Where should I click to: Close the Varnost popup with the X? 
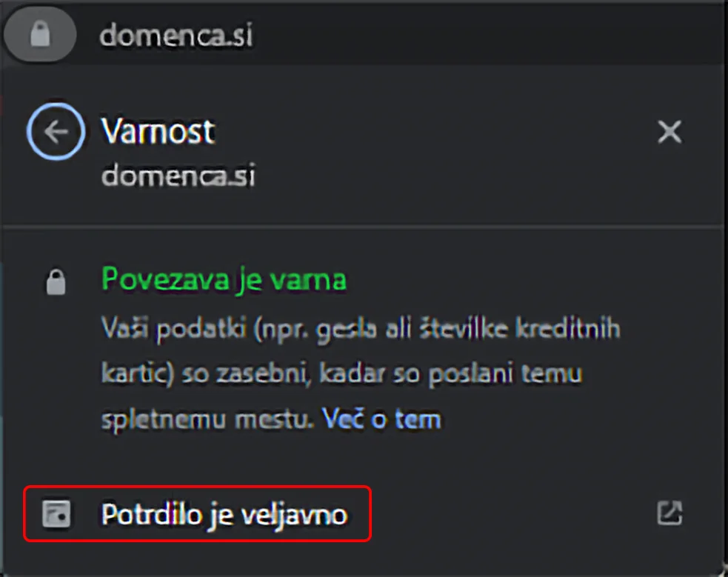click(x=669, y=133)
